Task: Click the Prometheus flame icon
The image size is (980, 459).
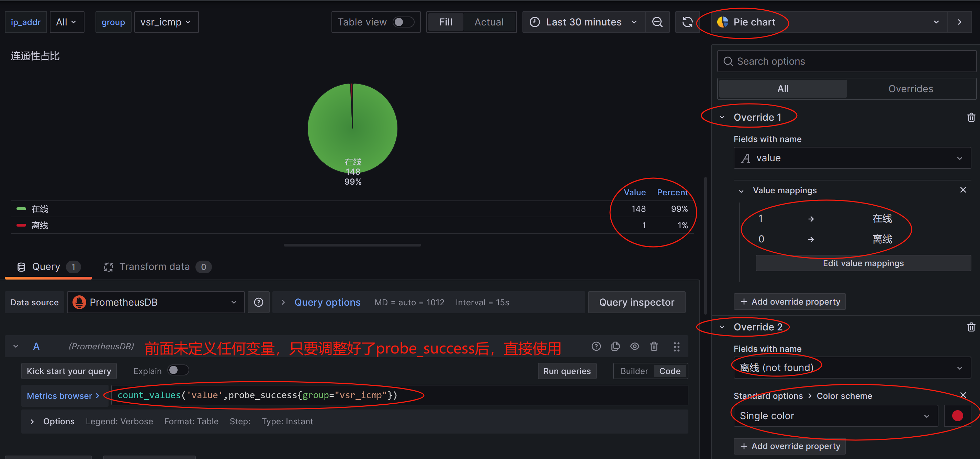Action: 79,302
